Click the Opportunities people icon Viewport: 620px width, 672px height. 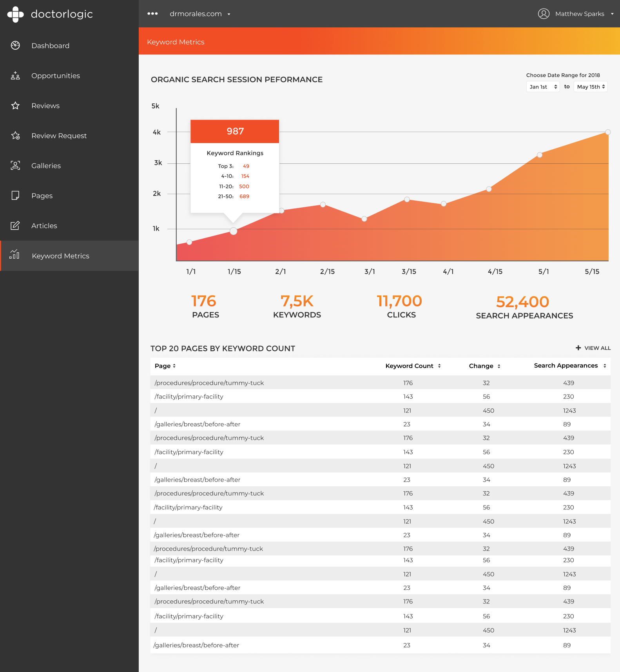(15, 76)
